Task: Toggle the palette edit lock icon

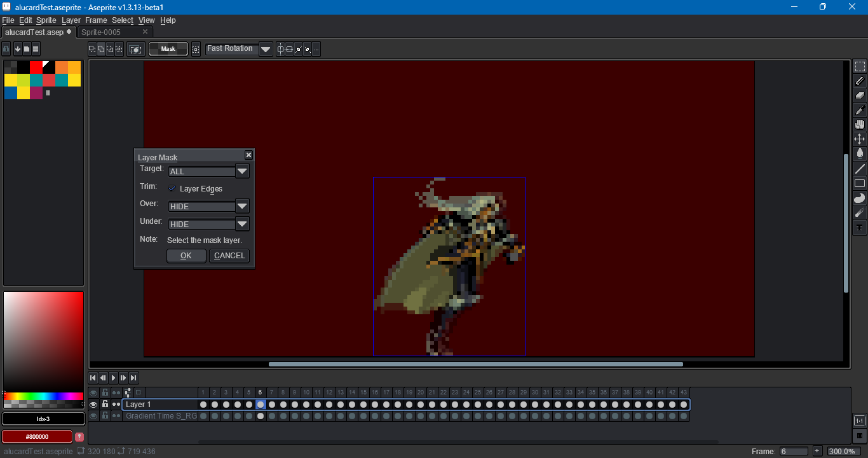Action: (x=6, y=49)
